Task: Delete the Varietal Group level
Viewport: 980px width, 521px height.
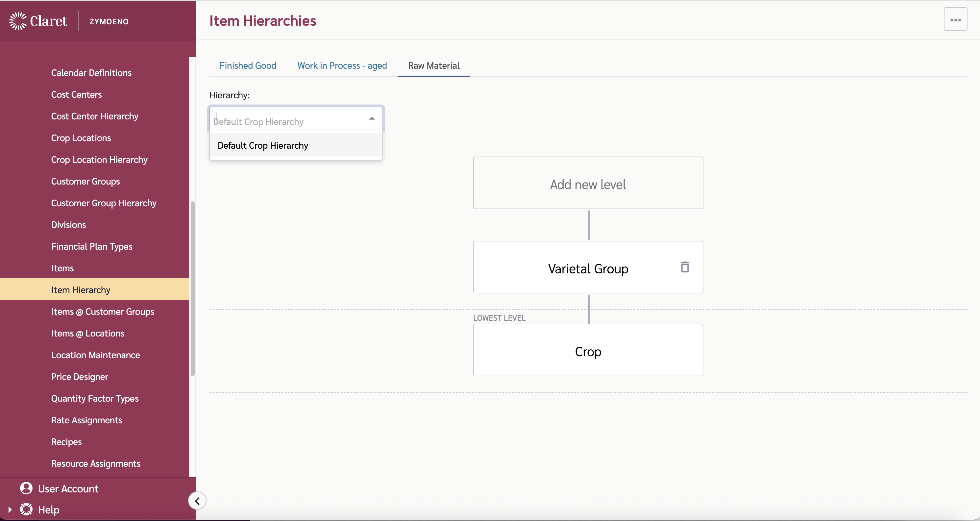Action: tap(684, 267)
